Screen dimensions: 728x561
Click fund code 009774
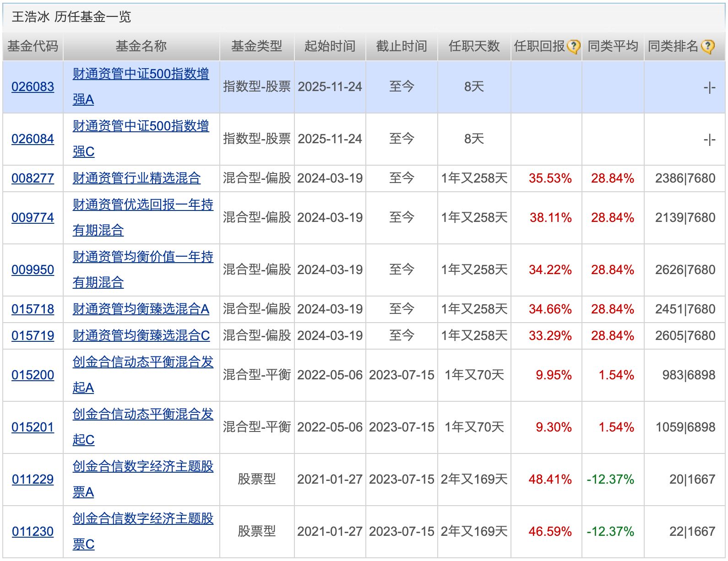pos(33,217)
